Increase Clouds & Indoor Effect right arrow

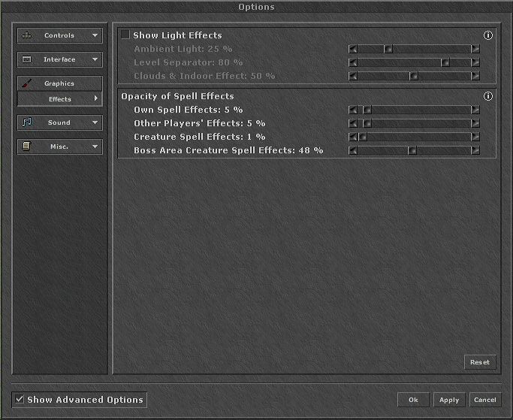475,77
